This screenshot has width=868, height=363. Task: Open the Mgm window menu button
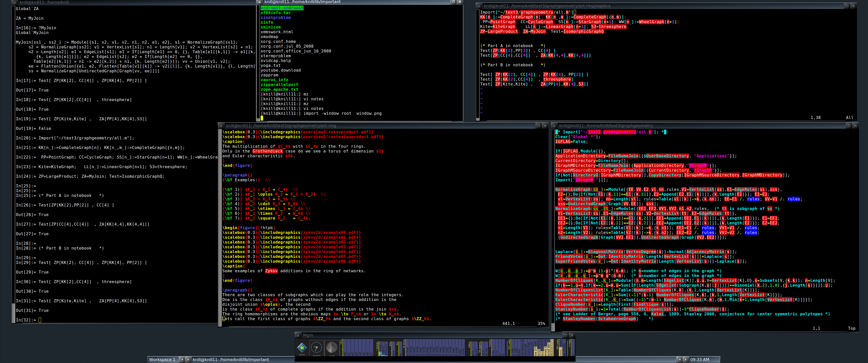click(x=298, y=335)
